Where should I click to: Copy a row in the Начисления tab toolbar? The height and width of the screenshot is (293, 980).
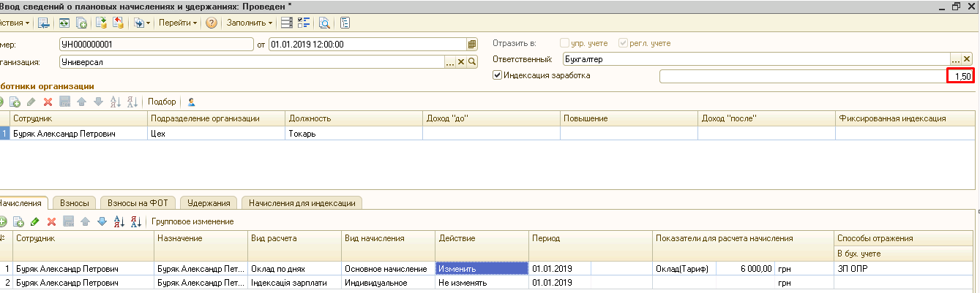[x=18, y=221]
